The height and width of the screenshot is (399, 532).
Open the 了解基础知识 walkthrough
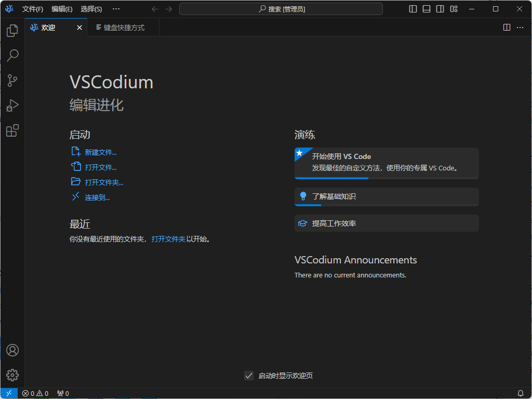pyautogui.click(x=387, y=197)
